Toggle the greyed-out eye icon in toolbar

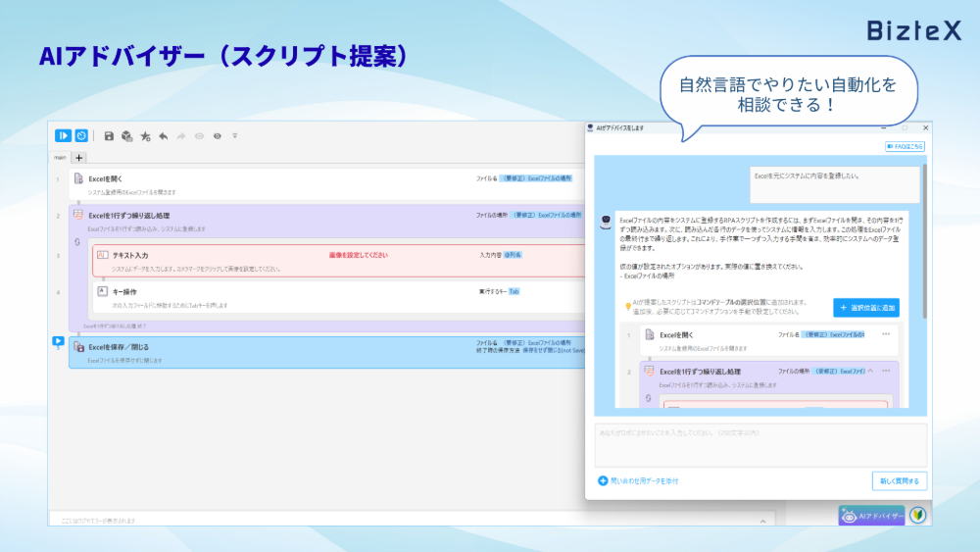(x=199, y=135)
